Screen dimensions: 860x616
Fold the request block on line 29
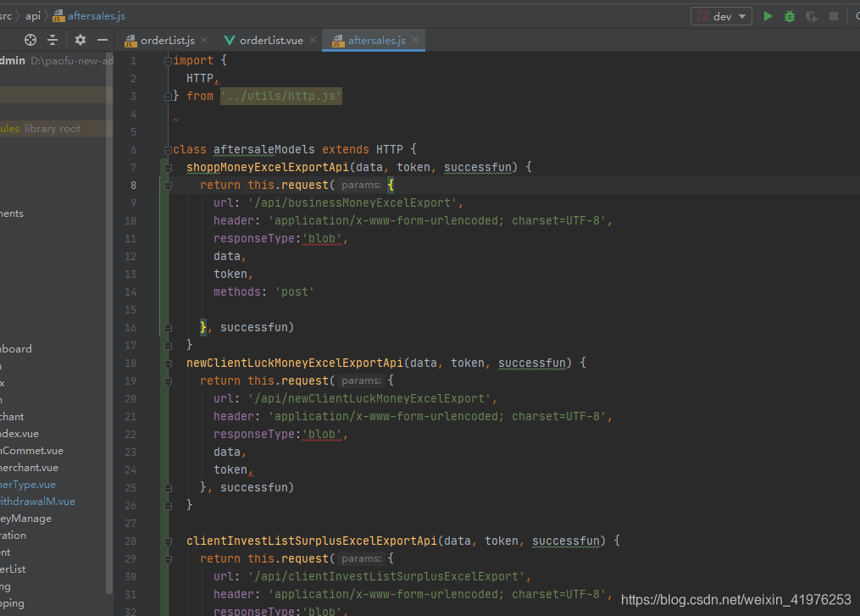point(169,559)
